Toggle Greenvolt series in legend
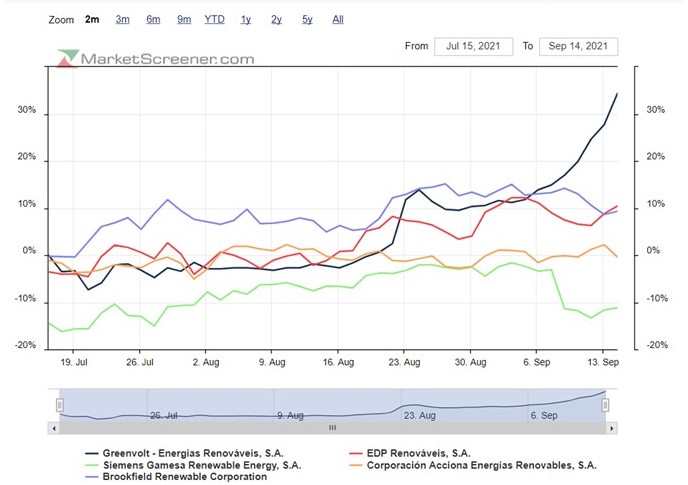This screenshot has width=688, height=485. (x=193, y=453)
